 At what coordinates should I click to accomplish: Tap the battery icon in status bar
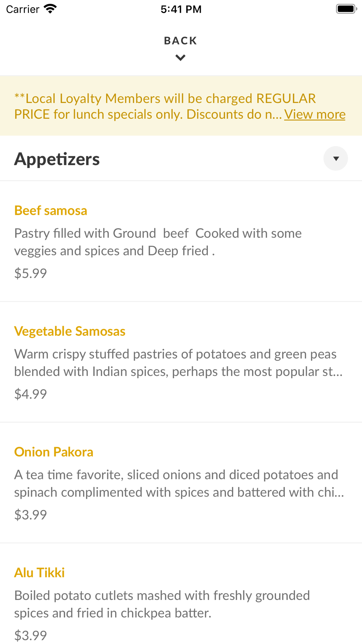(346, 9)
